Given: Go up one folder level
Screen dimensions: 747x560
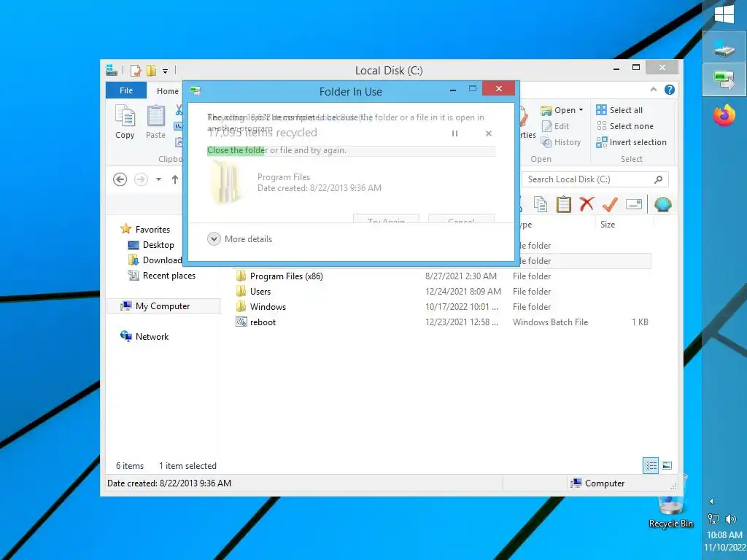Looking at the screenshot, I should tap(175, 179).
